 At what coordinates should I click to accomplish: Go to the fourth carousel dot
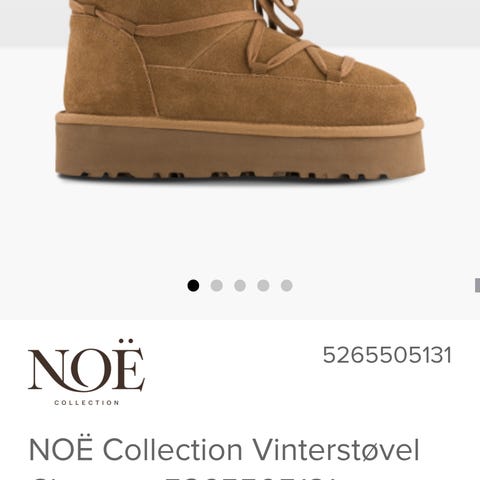(263, 286)
